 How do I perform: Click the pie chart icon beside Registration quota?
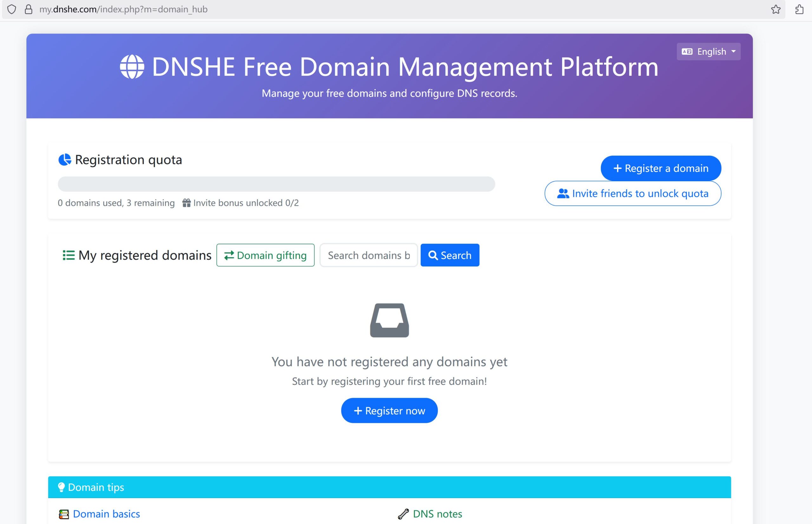[x=65, y=160]
